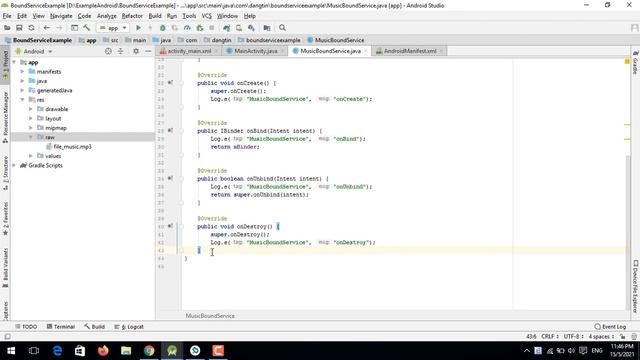This screenshot has width=640, height=360.
Task: Click the Make Project hammer icon
Action: [x=87, y=28]
